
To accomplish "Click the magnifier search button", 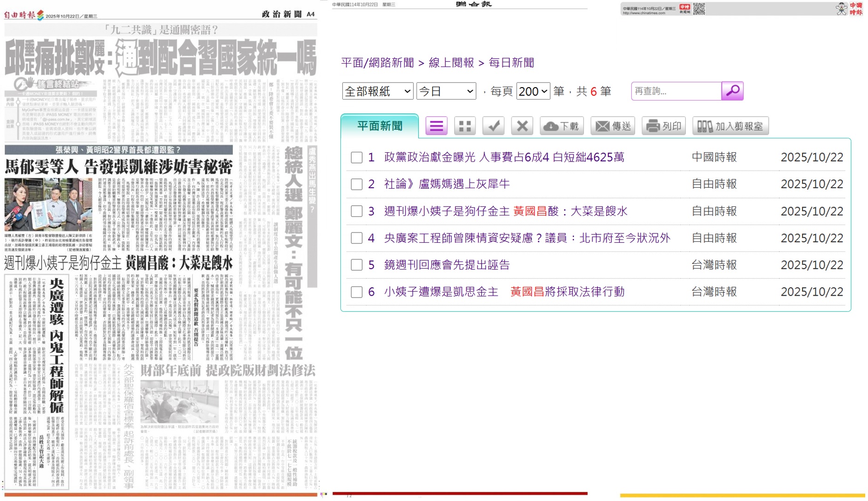I will 732,91.
